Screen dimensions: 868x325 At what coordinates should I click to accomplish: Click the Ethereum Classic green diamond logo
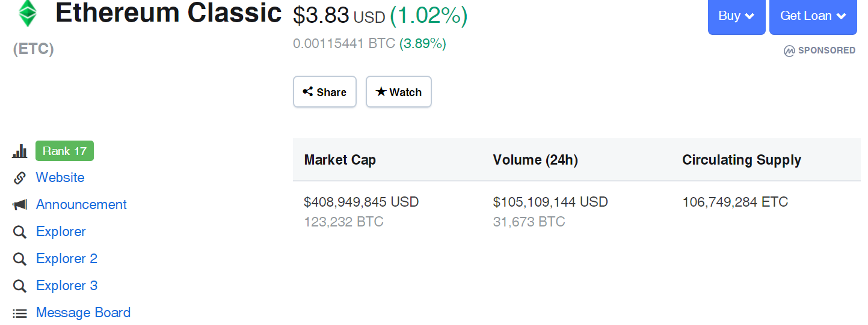click(26, 13)
